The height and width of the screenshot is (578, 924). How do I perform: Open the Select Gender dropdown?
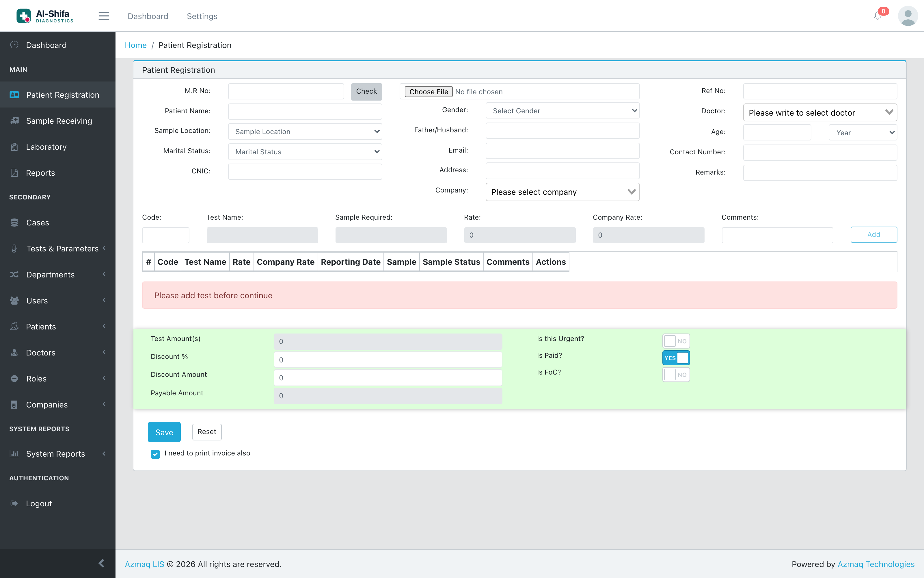pos(562,110)
